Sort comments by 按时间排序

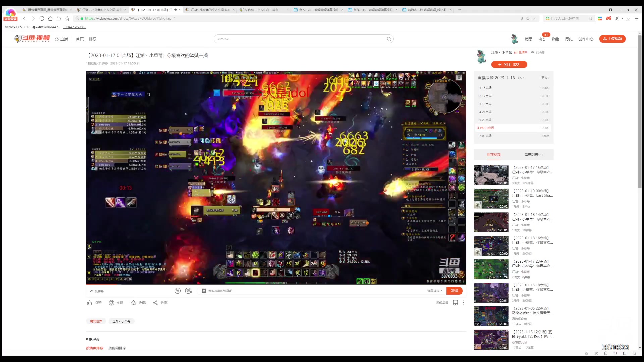click(x=117, y=348)
